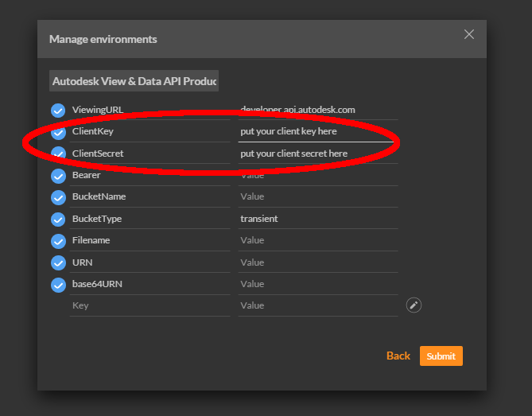Edit the environment name field
Screen dimensions: 532x416
pos(134,81)
